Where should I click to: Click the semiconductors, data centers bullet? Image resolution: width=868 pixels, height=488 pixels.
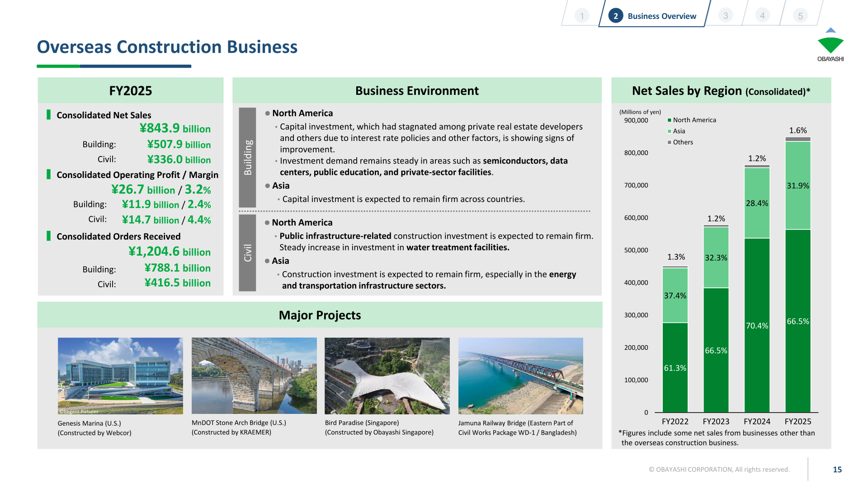424,166
